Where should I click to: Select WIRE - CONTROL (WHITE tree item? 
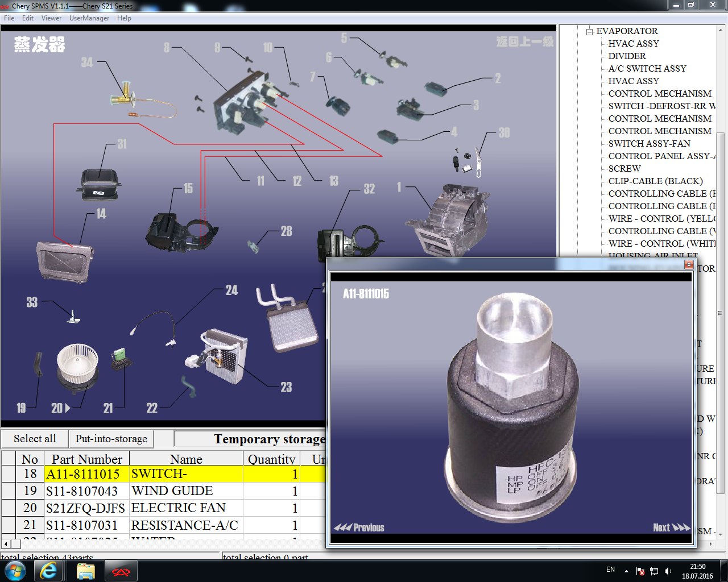pyautogui.click(x=661, y=244)
